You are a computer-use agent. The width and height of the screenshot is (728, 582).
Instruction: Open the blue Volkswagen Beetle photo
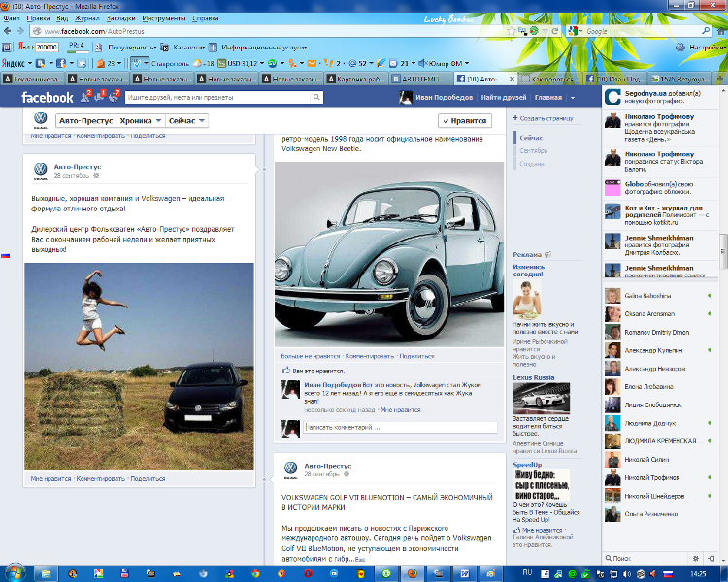pyautogui.click(x=389, y=254)
